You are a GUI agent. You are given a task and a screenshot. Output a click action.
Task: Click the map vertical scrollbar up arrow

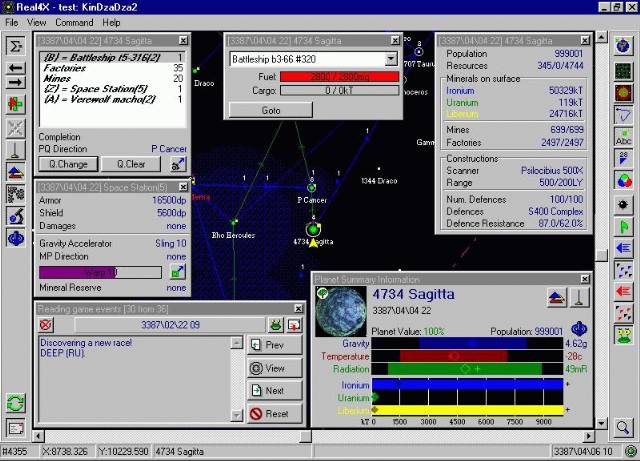[x=601, y=38]
